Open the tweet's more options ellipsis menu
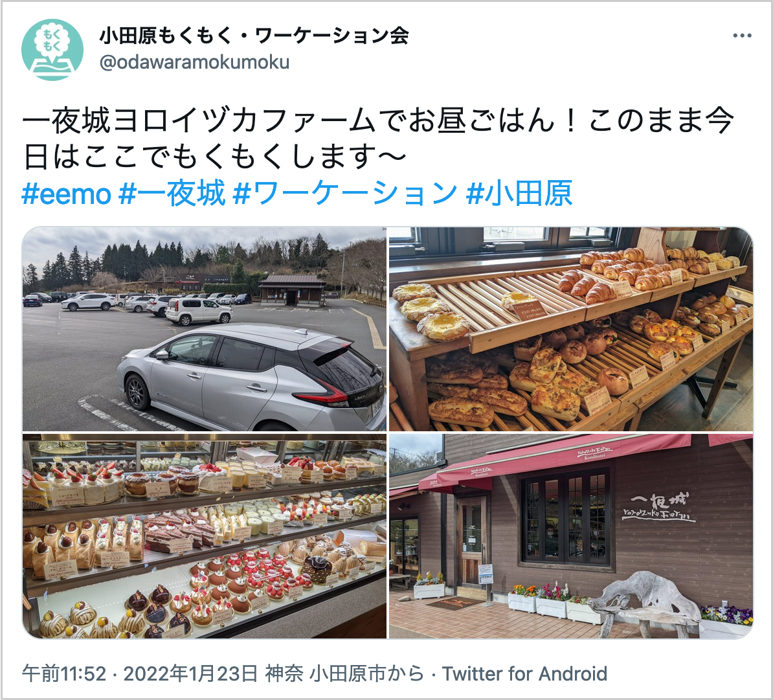Image resolution: width=773 pixels, height=700 pixels. [742, 36]
